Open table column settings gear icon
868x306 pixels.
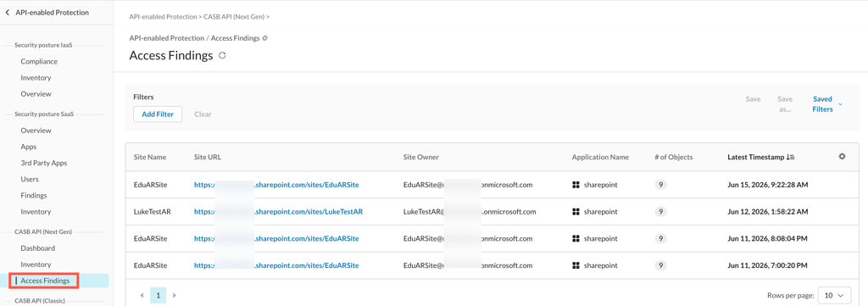click(842, 157)
